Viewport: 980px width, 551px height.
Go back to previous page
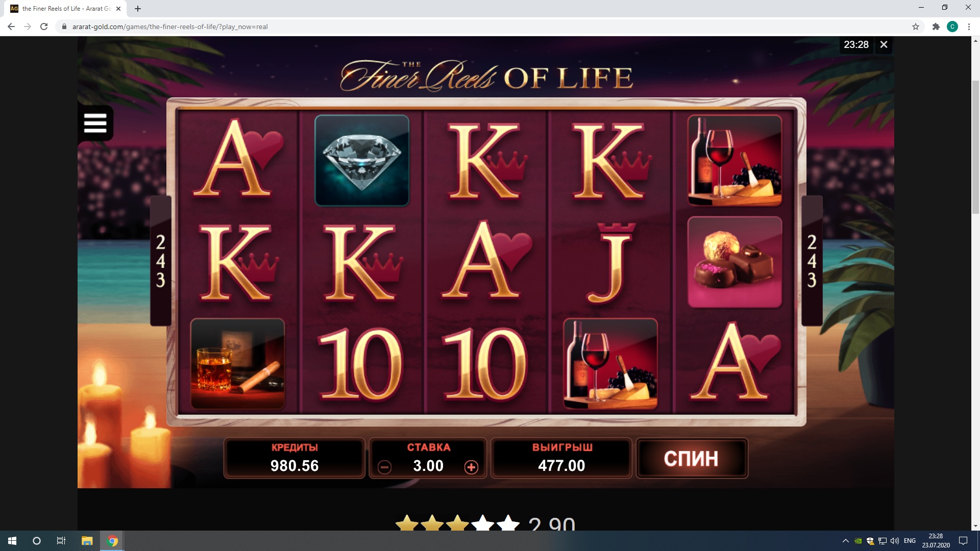(11, 27)
